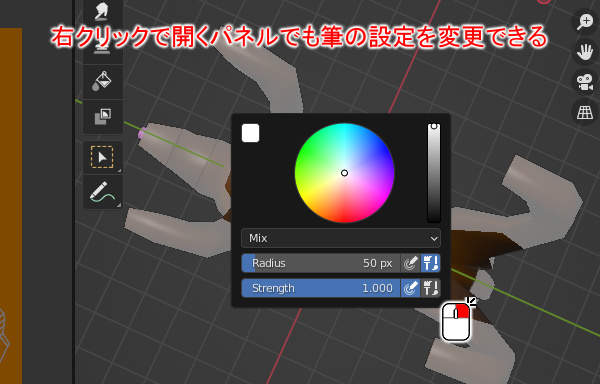The image size is (600, 384).
Task: Pick a hue on the color wheel
Action: tap(344, 173)
